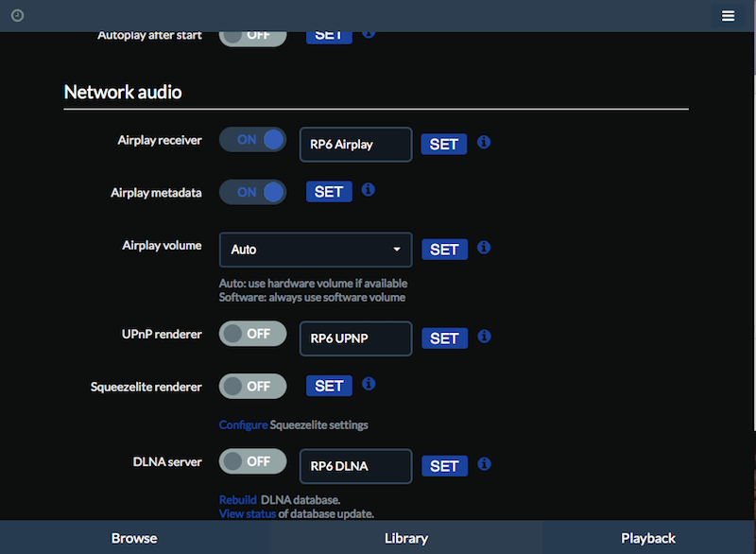Image resolution: width=756 pixels, height=554 pixels.
Task: Switch to the Library tab
Action: [x=406, y=538]
